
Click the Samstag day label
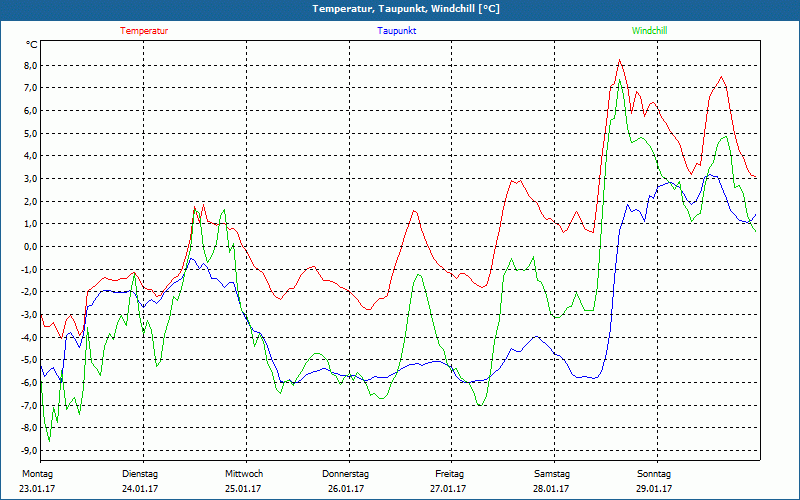(x=552, y=474)
